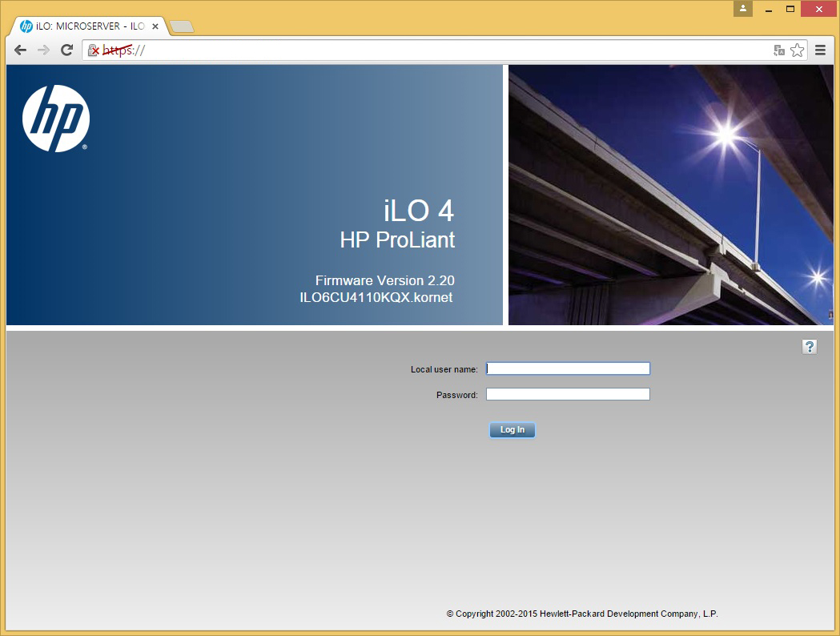Click the Chrome user profile icon
Screen dimensions: 840x636
click(743, 8)
